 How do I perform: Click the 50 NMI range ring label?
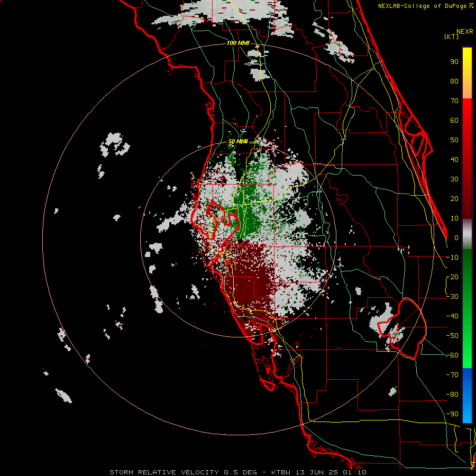coord(238,141)
